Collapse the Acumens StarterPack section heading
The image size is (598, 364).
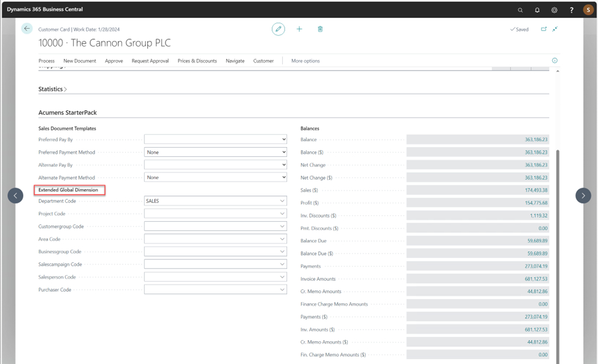click(x=67, y=112)
